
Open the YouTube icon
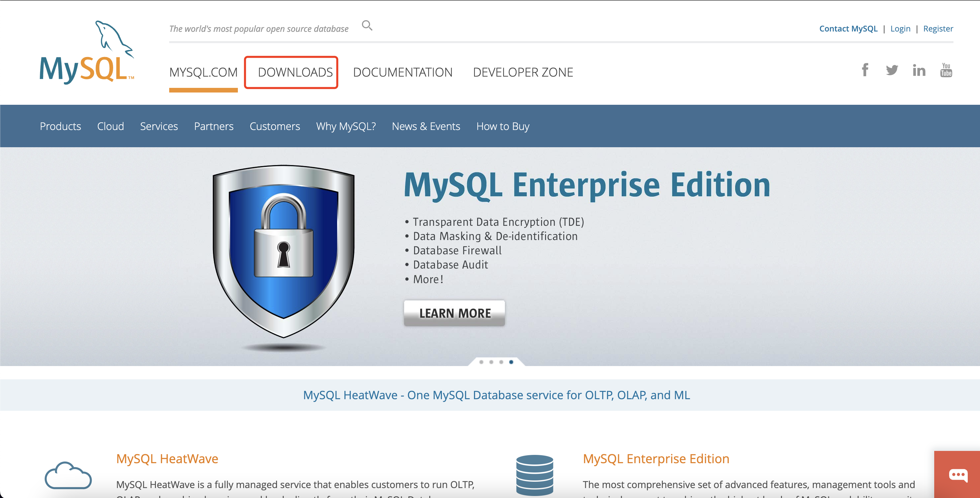click(x=946, y=70)
